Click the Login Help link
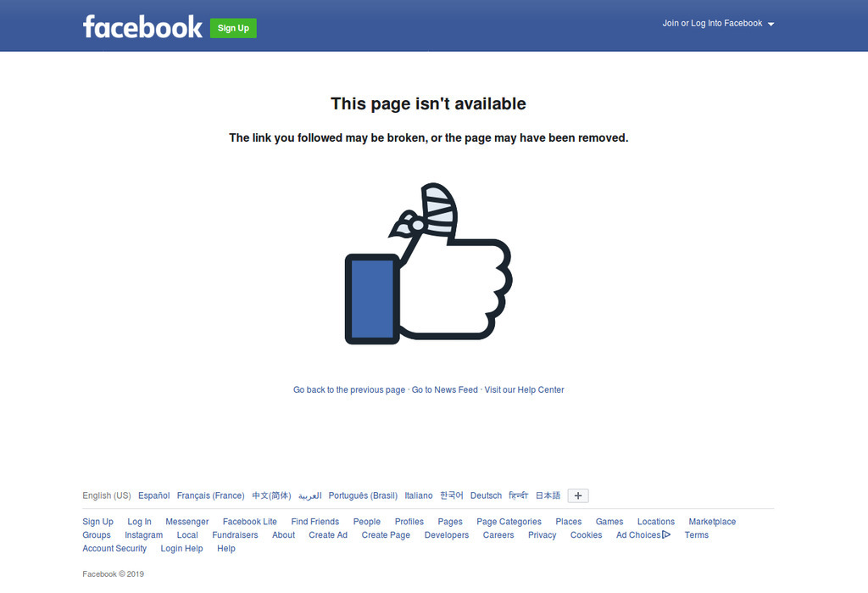This screenshot has width=868, height=593. (x=181, y=548)
